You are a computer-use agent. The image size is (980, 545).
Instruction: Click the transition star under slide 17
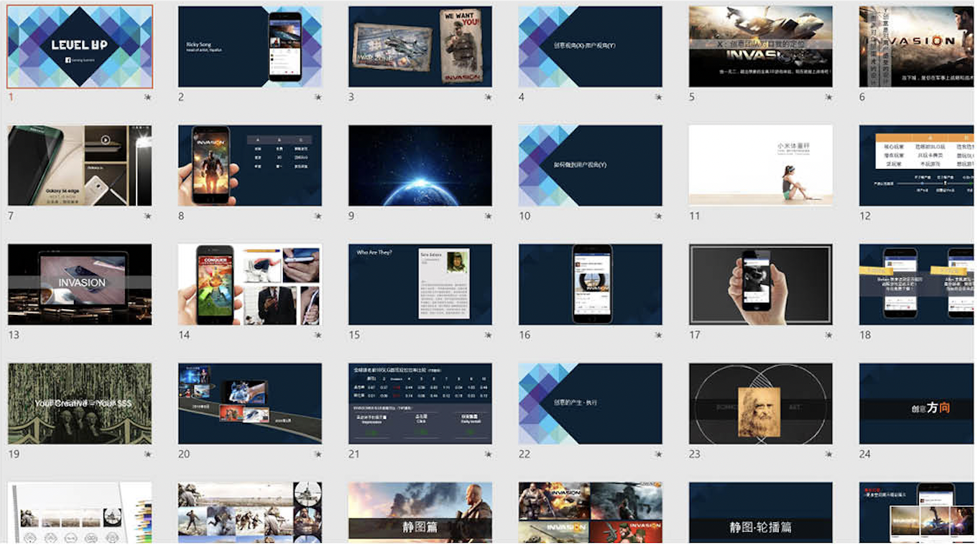828,335
